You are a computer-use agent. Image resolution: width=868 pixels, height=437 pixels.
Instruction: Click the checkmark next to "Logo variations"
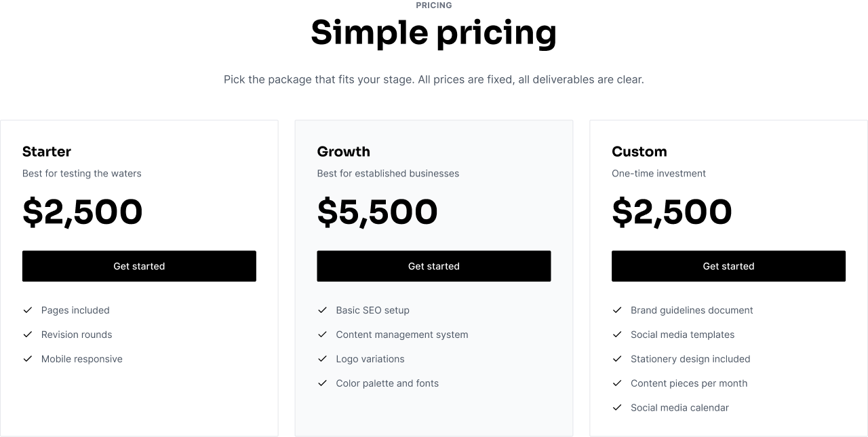tap(323, 359)
